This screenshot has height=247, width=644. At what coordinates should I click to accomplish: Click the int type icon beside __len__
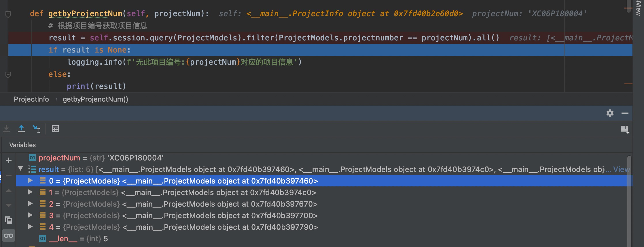(43, 238)
